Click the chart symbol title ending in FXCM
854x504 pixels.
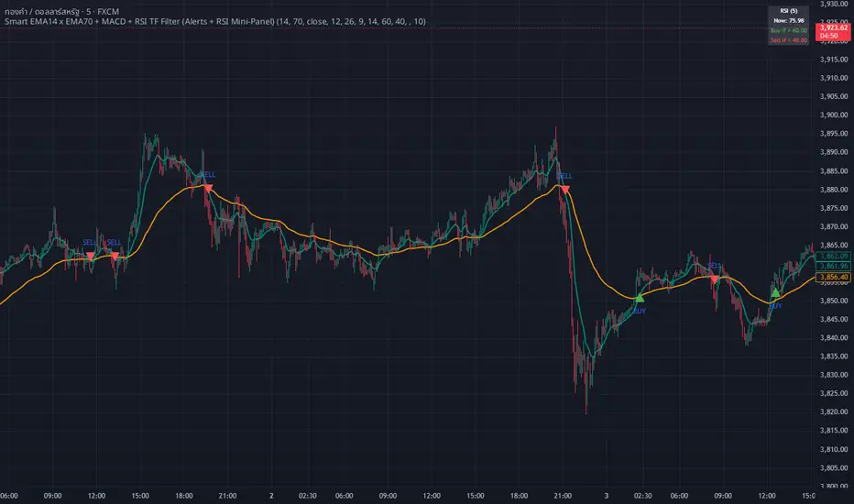coord(61,11)
